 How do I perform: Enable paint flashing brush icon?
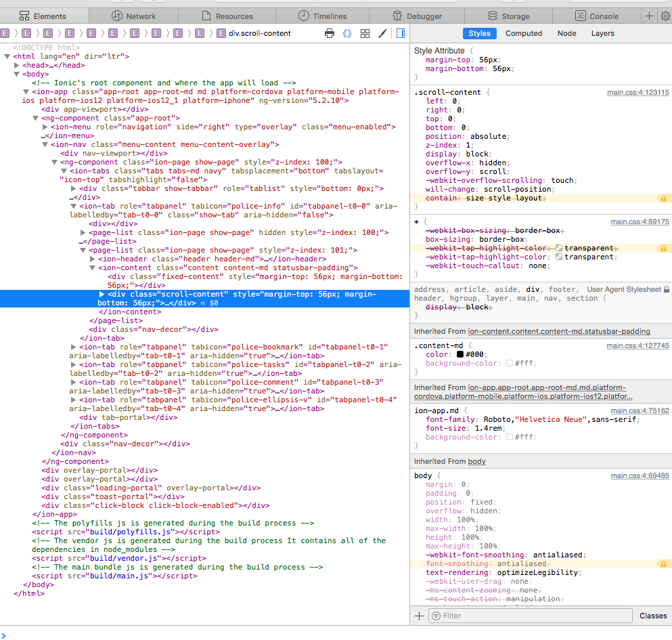click(x=382, y=33)
